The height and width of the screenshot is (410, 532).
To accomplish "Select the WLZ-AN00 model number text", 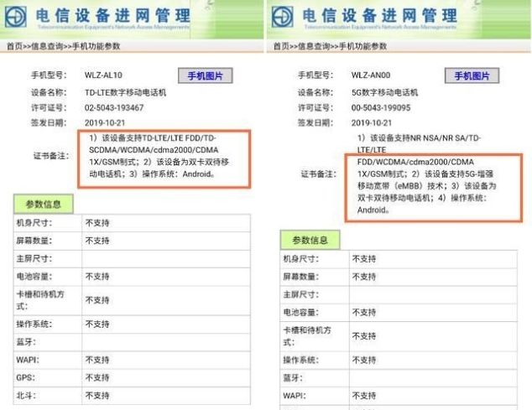I will (x=370, y=76).
